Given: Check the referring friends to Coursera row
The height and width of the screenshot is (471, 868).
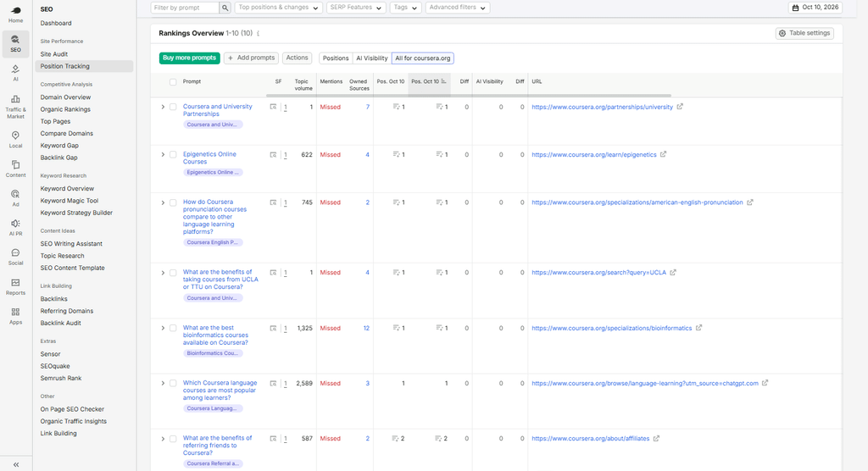Looking at the screenshot, I should point(173,439).
